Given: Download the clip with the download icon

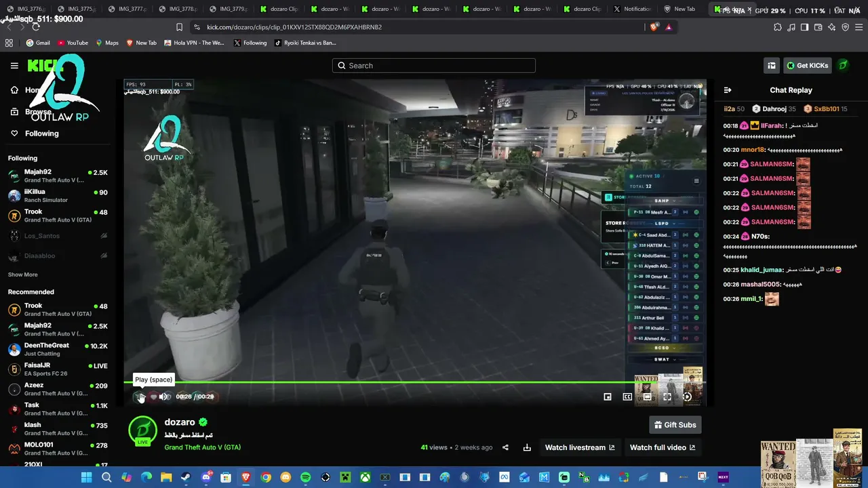Looking at the screenshot, I should pyautogui.click(x=527, y=447).
